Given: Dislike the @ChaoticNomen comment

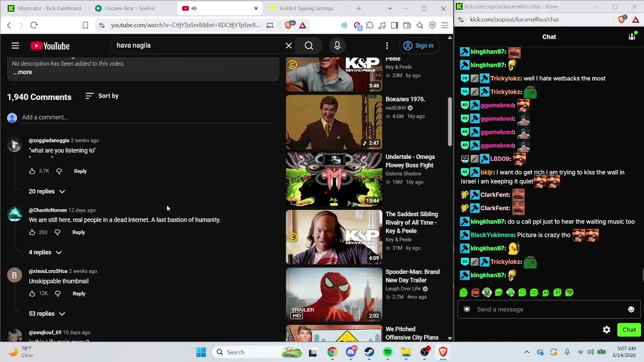Looking at the screenshot, I should point(57,232).
